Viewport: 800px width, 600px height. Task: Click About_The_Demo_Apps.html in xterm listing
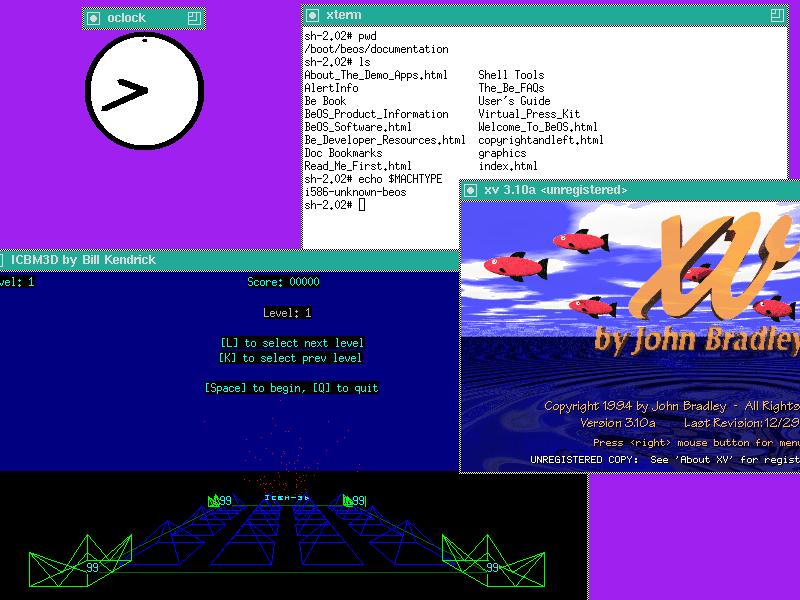376,75
